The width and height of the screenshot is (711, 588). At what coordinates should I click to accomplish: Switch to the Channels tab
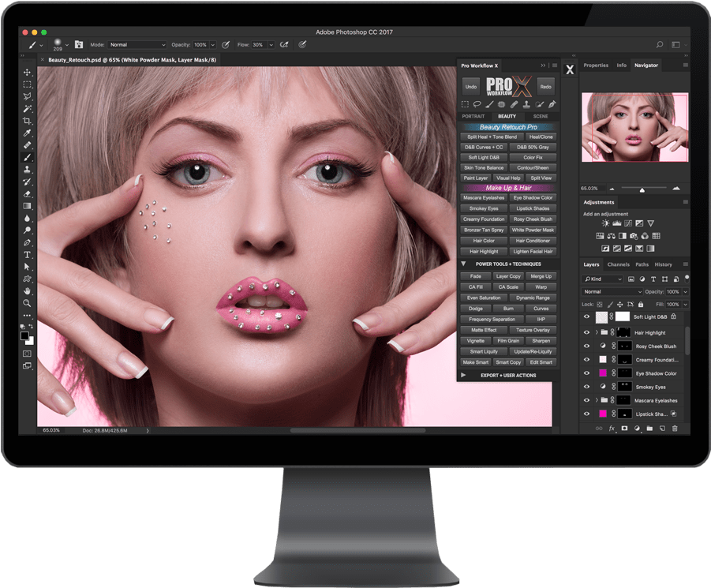click(x=619, y=264)
